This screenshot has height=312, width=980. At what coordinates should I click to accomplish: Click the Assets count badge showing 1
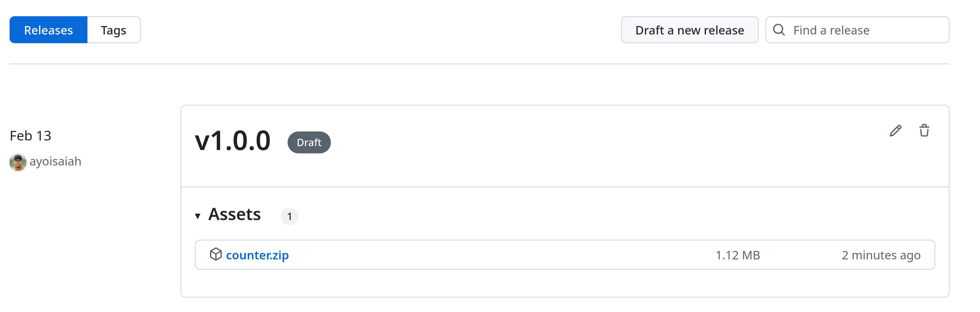coord(290,216)
